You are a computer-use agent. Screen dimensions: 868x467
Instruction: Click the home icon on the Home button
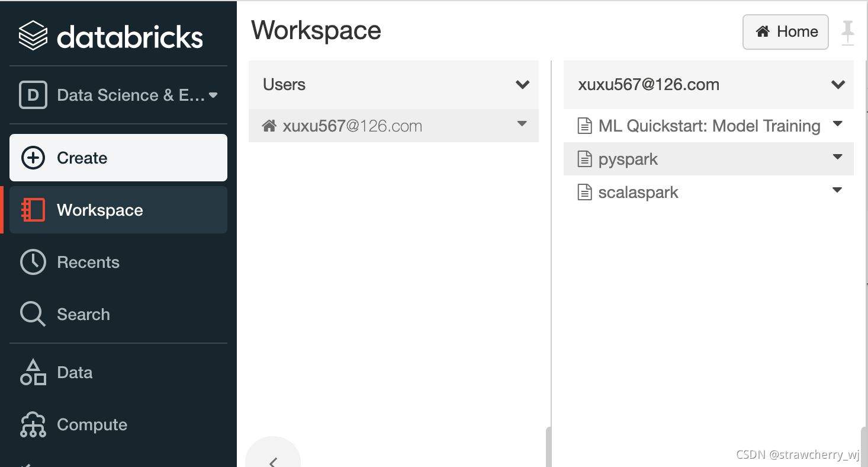762,32
